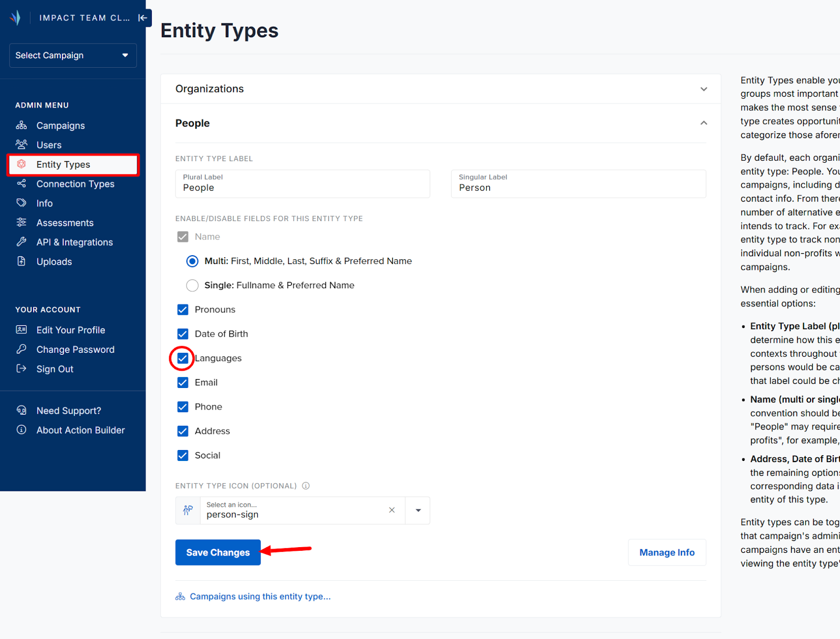Click Manage Info button

pos(667,552)
